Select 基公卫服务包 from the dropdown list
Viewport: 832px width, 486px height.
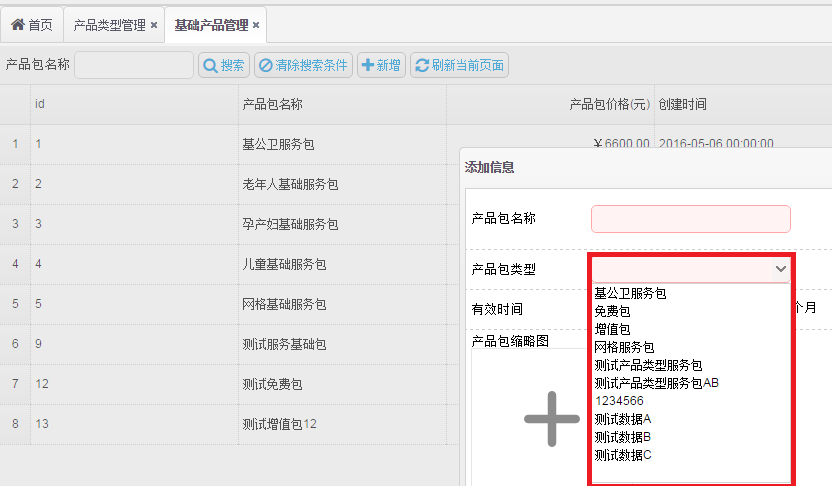point(630,293)
